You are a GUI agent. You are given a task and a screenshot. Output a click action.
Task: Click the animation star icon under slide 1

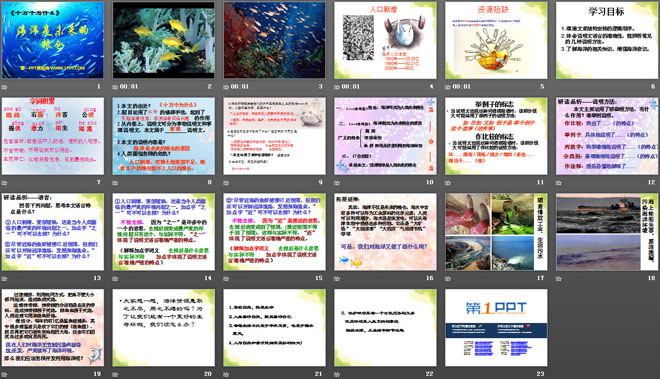pyautogui.click(x=5, y=87)
